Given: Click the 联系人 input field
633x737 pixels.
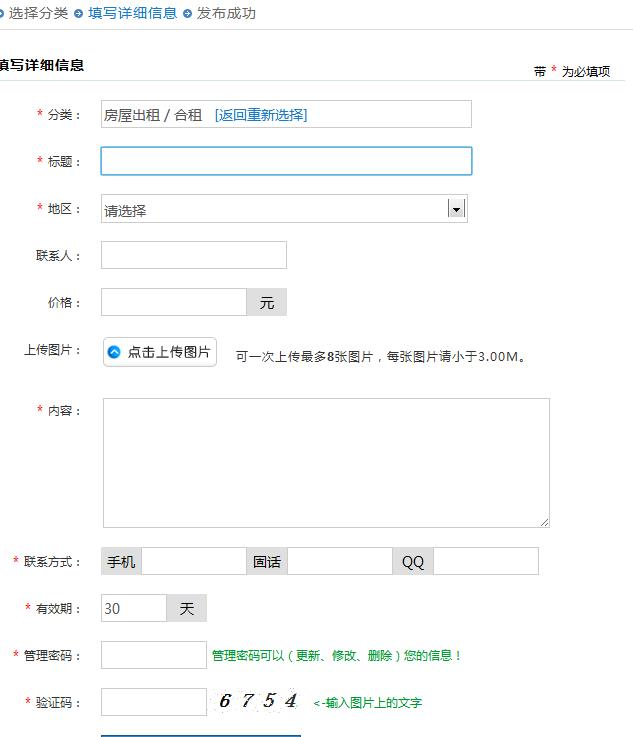Looking at the screenshot, I should coord(193,255).
